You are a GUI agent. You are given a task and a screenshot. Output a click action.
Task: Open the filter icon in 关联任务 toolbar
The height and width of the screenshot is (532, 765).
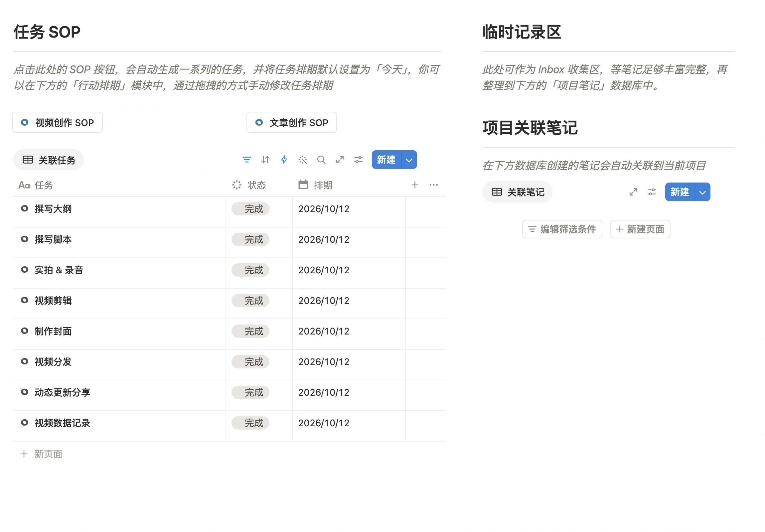pos(246,160)
